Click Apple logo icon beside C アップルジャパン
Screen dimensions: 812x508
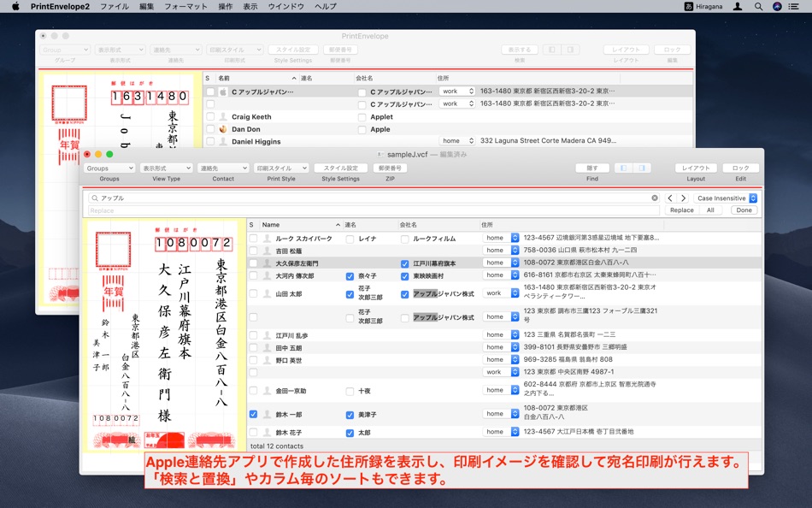[223, 92]
